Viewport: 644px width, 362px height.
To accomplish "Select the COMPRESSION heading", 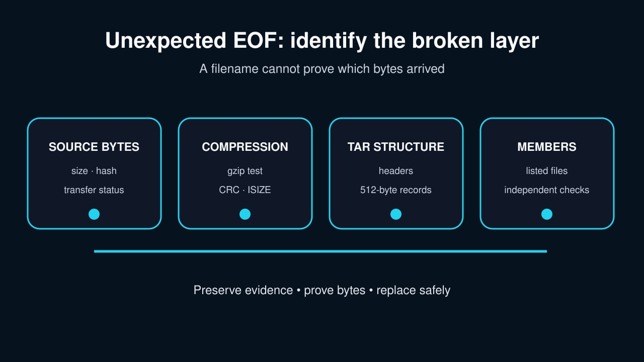I will pyautogui.click(x=245, y=147).
